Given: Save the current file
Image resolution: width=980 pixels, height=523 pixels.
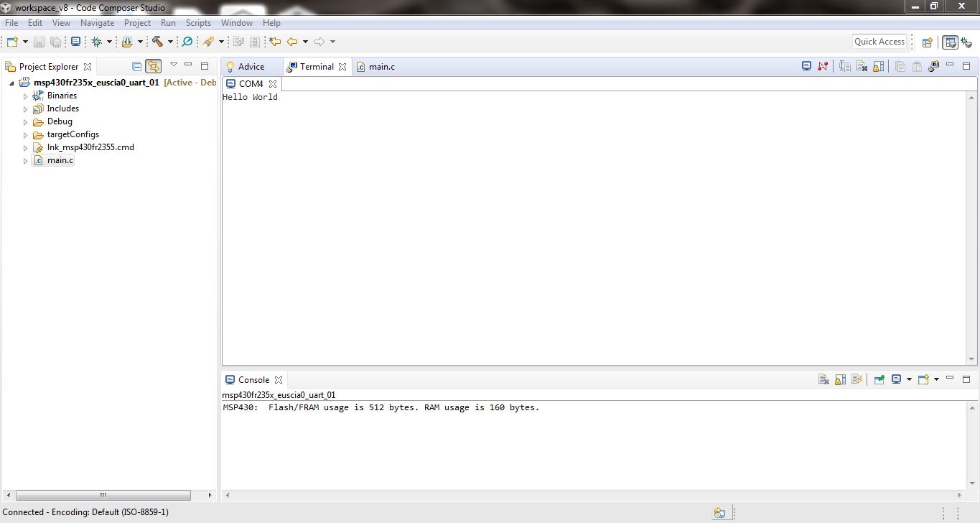Looking at the screenshot, I should [x=39, y=41].
